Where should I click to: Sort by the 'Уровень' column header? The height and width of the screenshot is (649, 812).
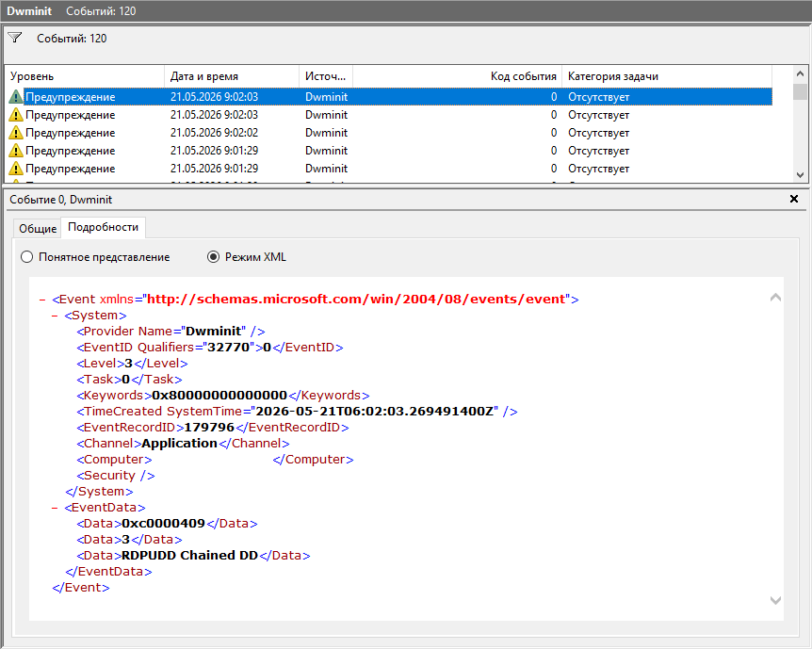click(85, 76)
